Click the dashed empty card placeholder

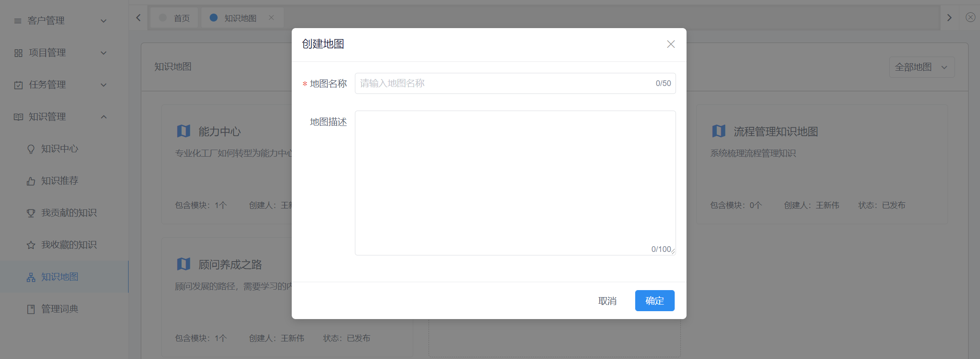(554, 338)
